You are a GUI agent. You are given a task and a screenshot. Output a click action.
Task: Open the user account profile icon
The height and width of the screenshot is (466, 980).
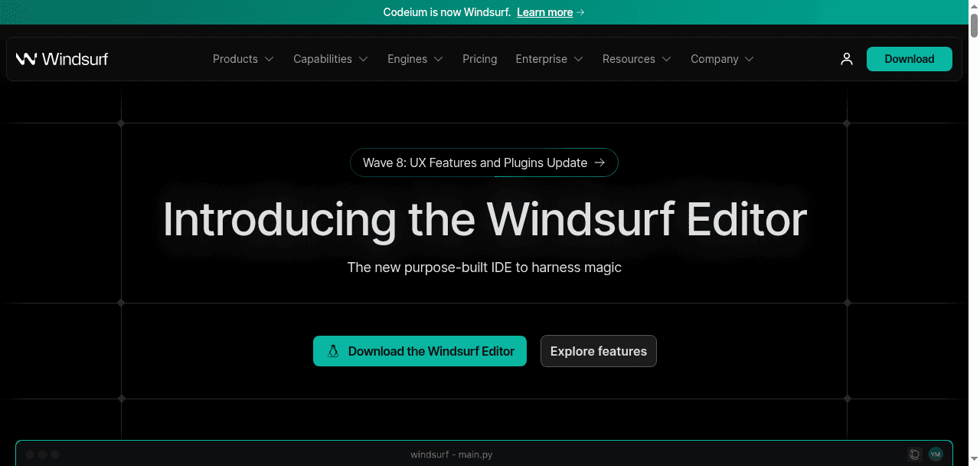tap(846, 59)
